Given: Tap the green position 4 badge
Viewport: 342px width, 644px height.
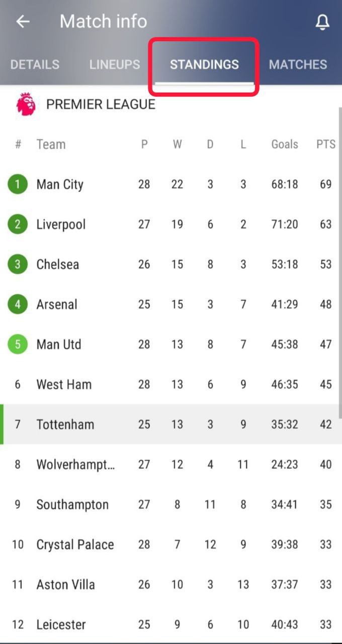Looking at the screenshot, I should pos(18,304).
